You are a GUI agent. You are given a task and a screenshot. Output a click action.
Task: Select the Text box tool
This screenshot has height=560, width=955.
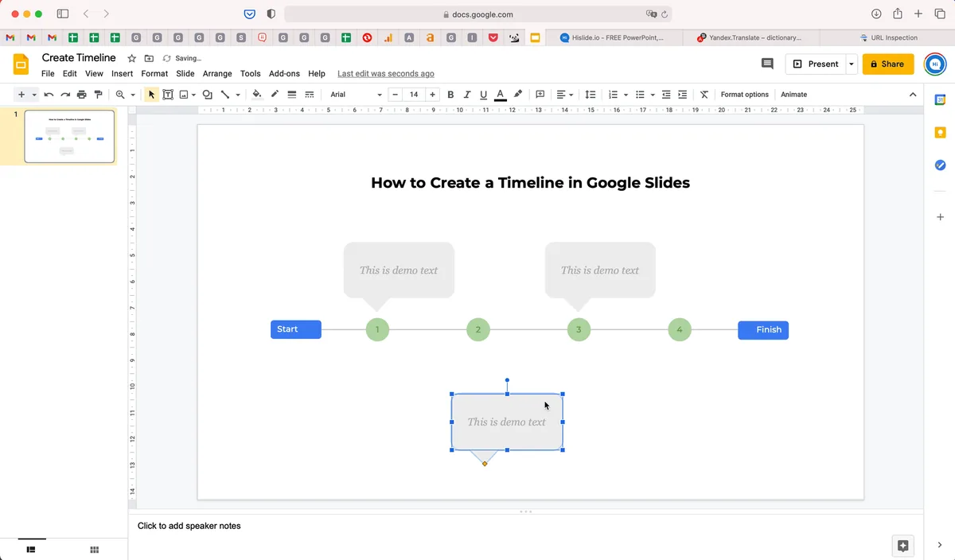point(168,95)
